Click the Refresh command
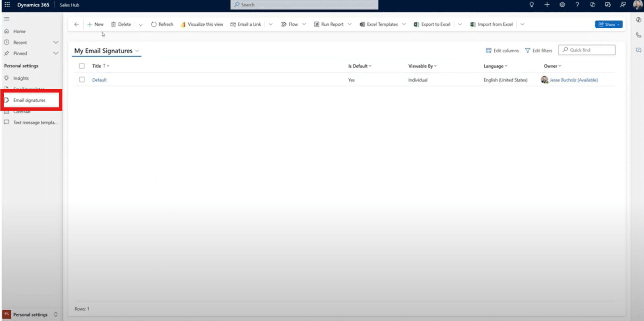 click(x=162, y=25)
